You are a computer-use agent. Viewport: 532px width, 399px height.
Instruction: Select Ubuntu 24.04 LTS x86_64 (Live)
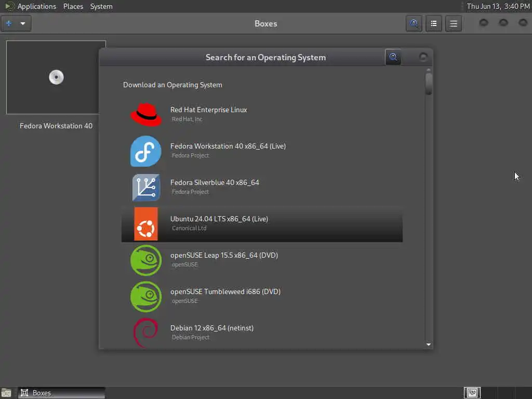coord(262,224)
